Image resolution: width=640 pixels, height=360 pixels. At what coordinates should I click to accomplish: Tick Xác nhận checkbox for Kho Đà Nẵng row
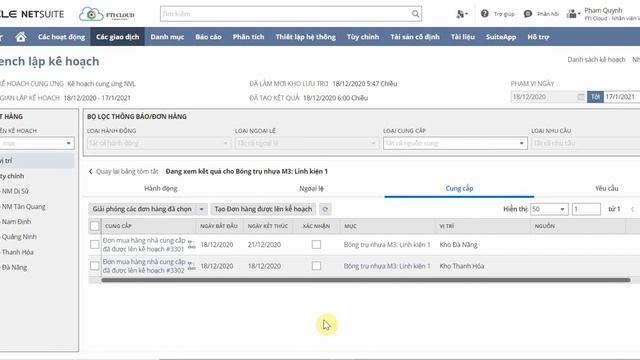(x=316, y=244)
